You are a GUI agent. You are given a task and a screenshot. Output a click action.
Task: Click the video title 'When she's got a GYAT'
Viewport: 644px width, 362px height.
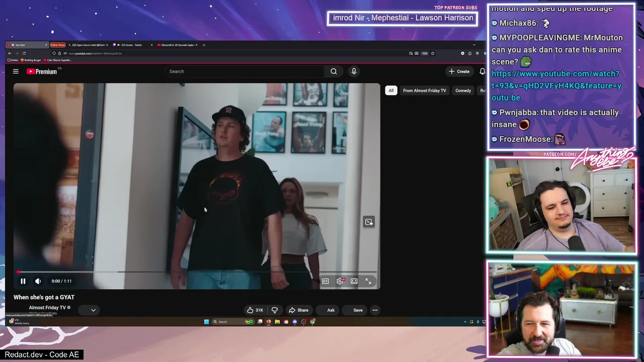[x=44, y=297]
